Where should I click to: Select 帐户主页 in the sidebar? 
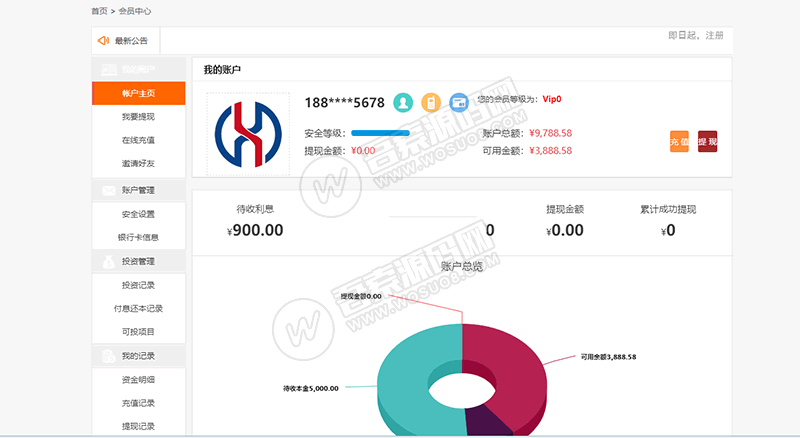(x=138, y=93)
